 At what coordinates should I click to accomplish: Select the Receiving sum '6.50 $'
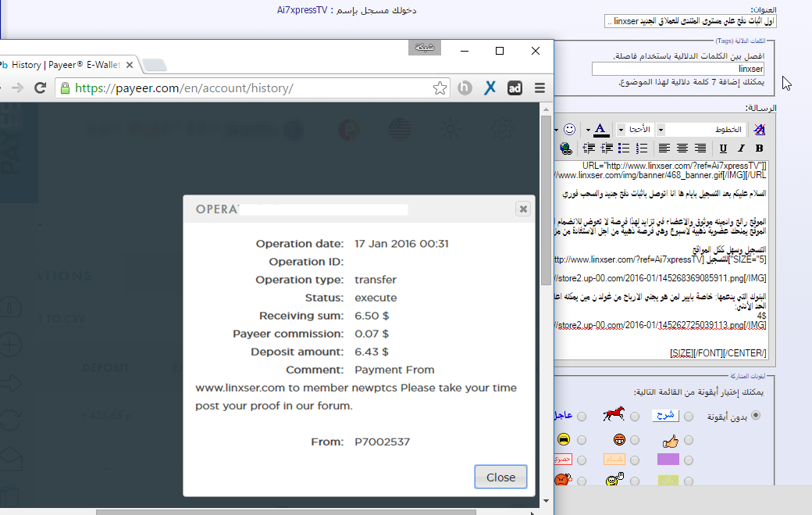pyautogui.click(x=372, y=316)
